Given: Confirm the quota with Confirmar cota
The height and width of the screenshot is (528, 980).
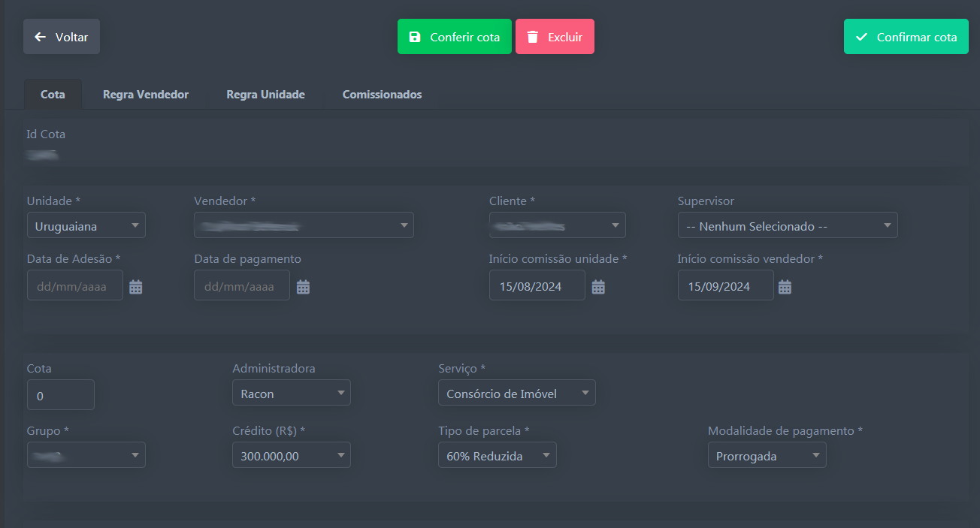Looking at the screenshot, I should (x=906, y=37).
